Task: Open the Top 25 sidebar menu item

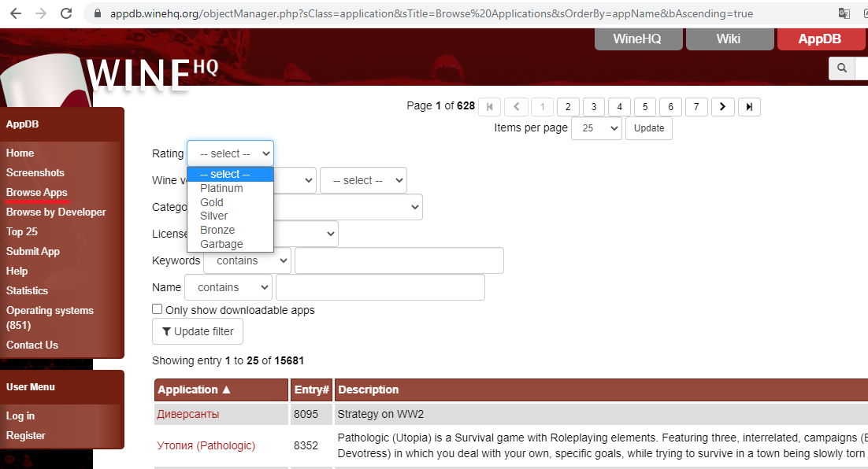Action: tap(22, 231)
